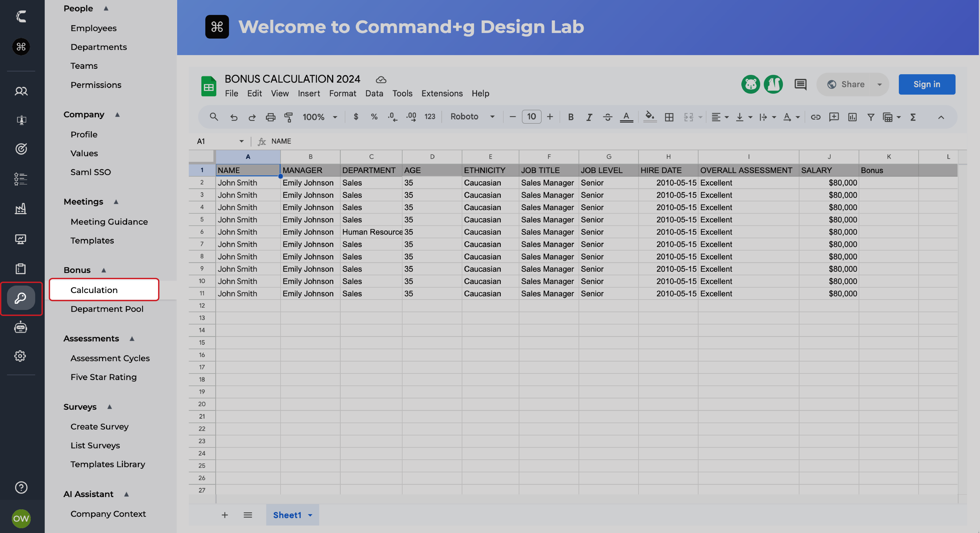Click the fill color bucket icon
This screenshot has height=533, width=980.
650,116
